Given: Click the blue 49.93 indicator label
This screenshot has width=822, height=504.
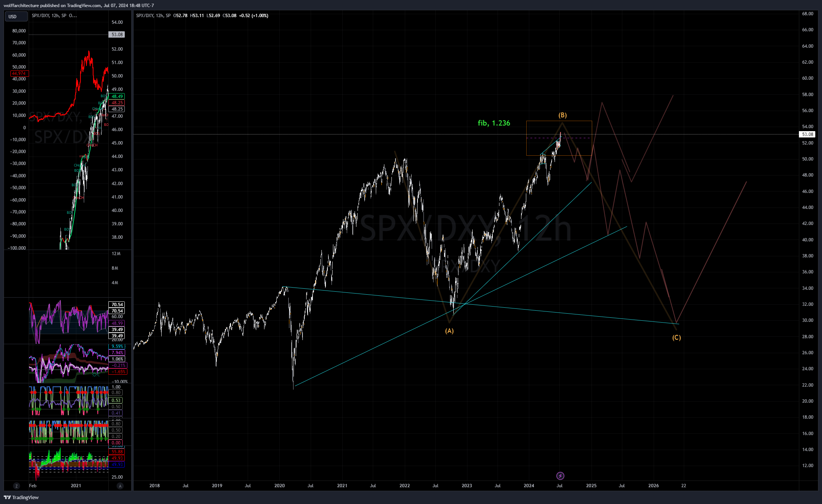Looking at the screenshot, I should tap(117, 465).
